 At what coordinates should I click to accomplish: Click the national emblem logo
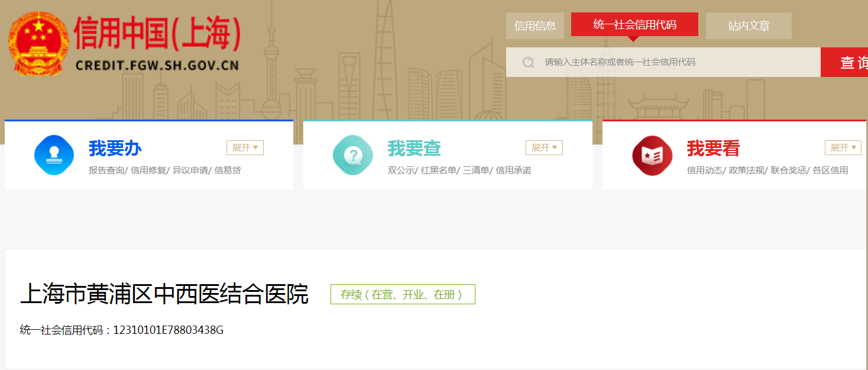coord(38,43)
